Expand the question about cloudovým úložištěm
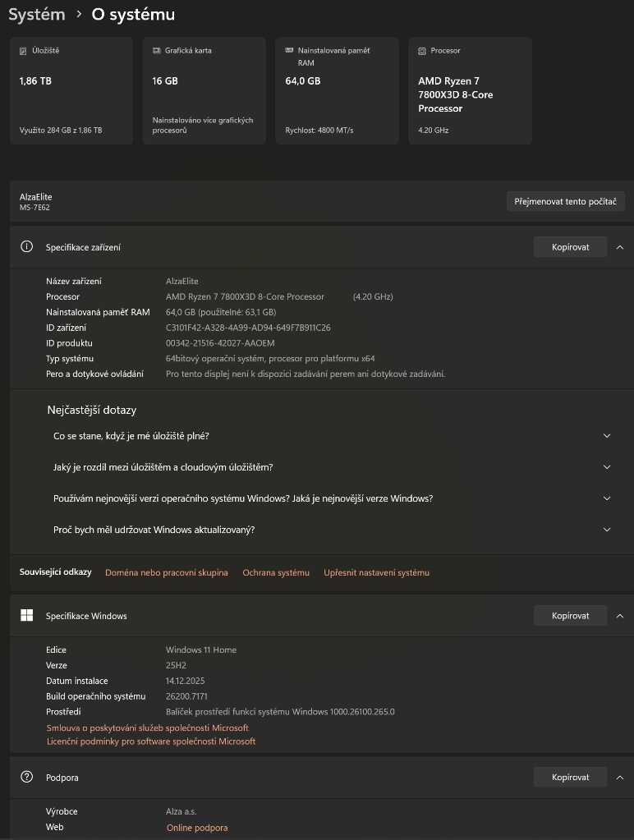This screenshot has height=840, width=634. click(607, 467)
